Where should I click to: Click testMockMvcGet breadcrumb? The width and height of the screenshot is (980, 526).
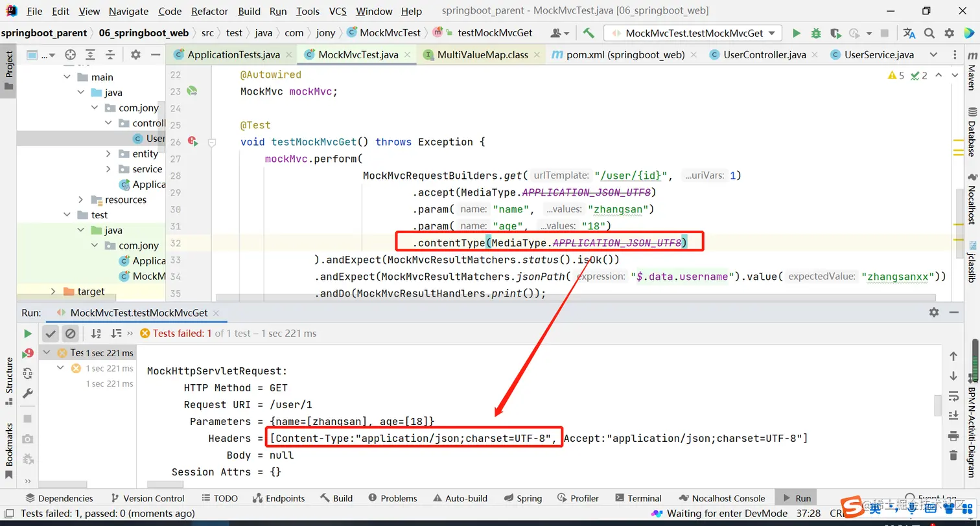[x=495, y=33]
